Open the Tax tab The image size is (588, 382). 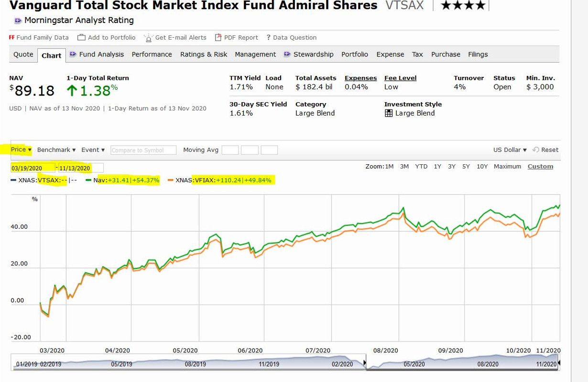(x=417, y=54)
